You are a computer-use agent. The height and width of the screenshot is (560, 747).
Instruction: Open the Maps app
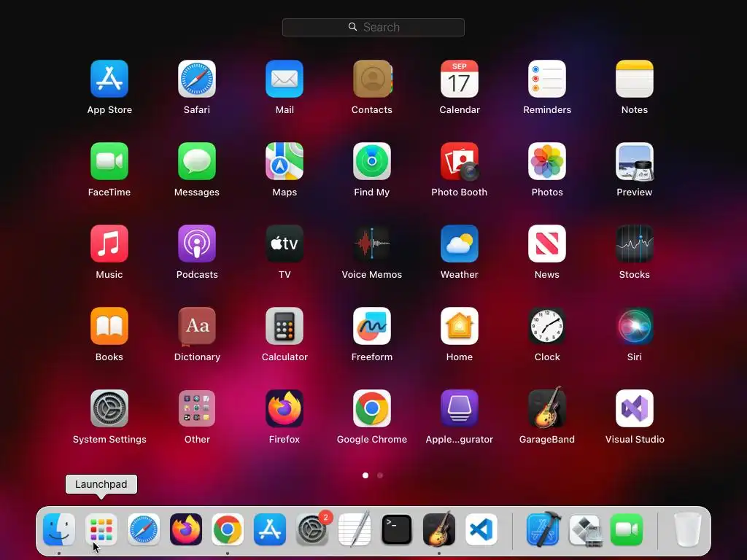(x=285, y=161)
